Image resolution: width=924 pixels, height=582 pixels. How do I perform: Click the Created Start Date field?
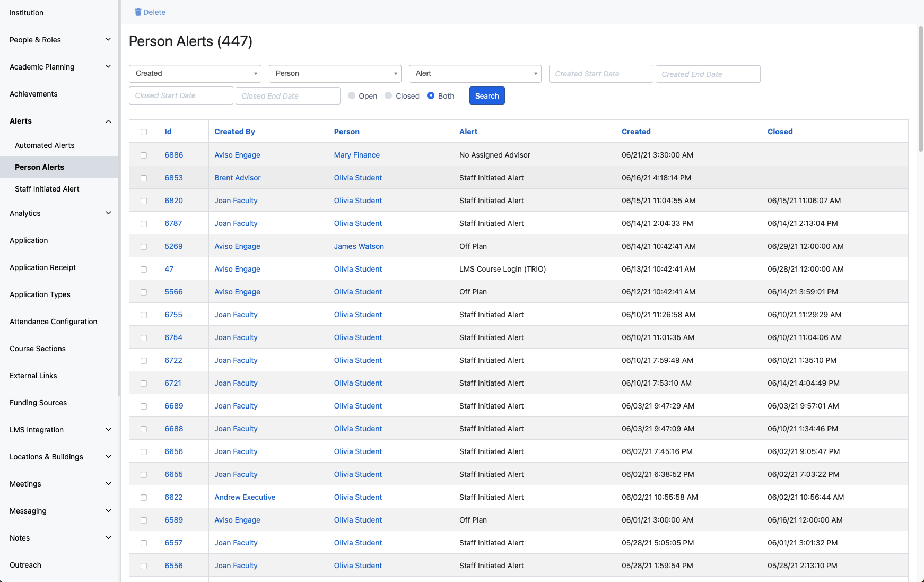click(x=601, y=74)
